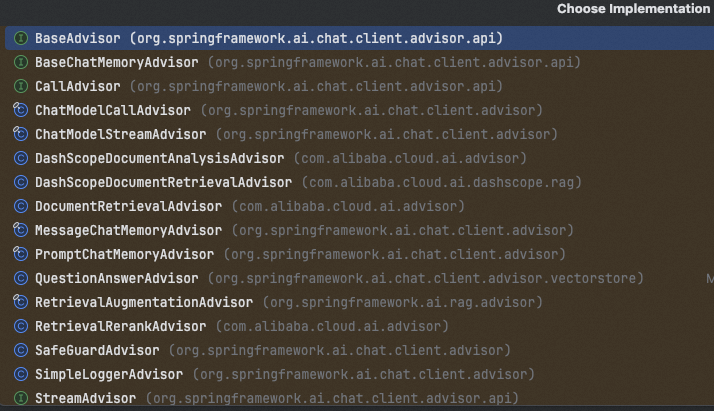Pick DocumentRetrievalAdvisor from the popup
714x411 pixels.
click(x=128, y=206)
